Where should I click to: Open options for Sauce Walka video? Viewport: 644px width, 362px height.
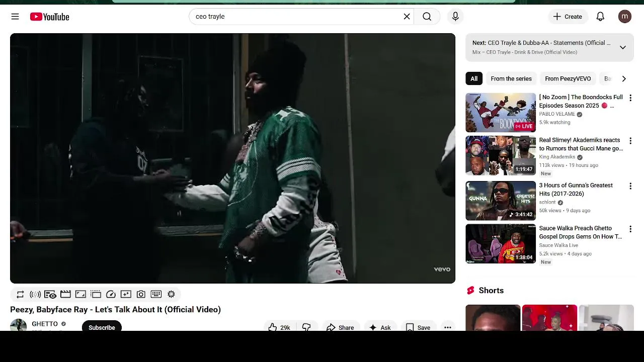630,229
